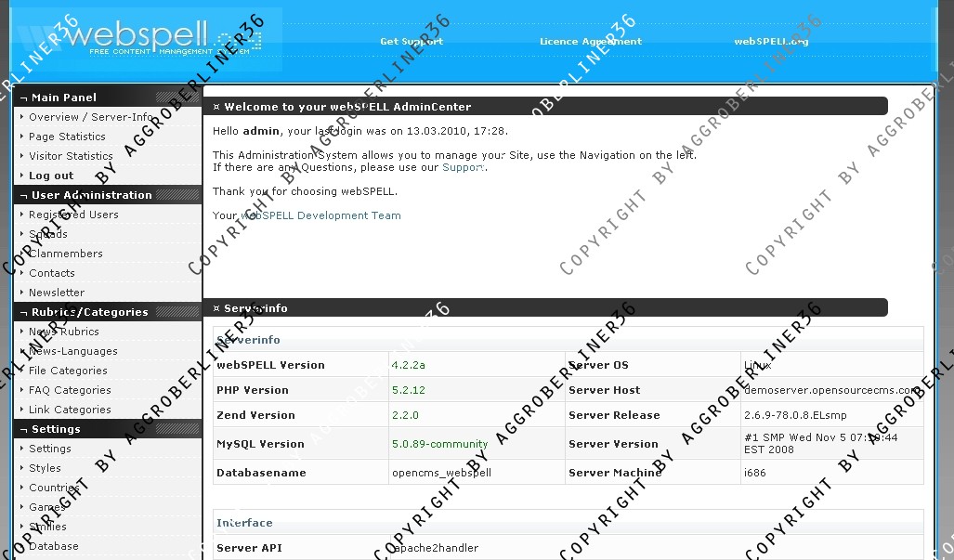This screenshot has width=954, height=560.
Task: Click the Server Host value demoserver.opensourcecms.com
Action: (x=831, y=390)
